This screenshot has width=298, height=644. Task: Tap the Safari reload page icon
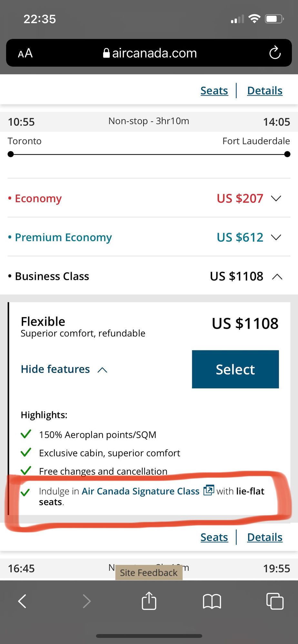click(x=275, y=53)
